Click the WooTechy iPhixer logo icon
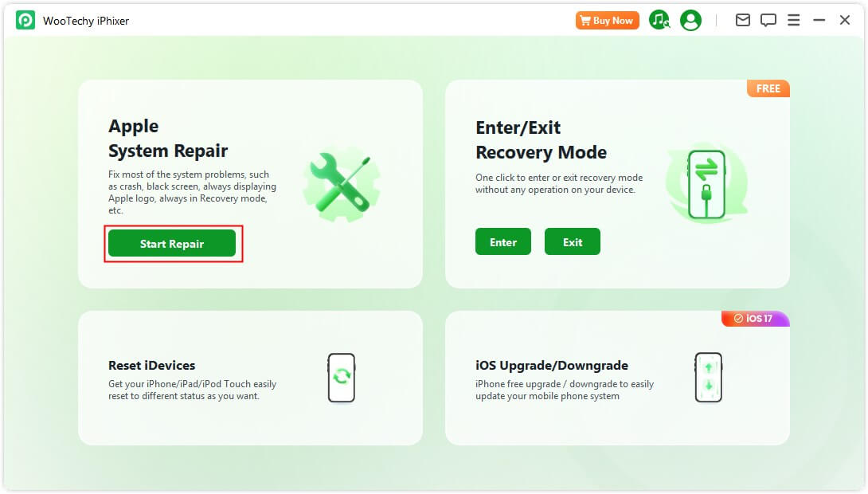868x494 pixels. tap(25, 21)
